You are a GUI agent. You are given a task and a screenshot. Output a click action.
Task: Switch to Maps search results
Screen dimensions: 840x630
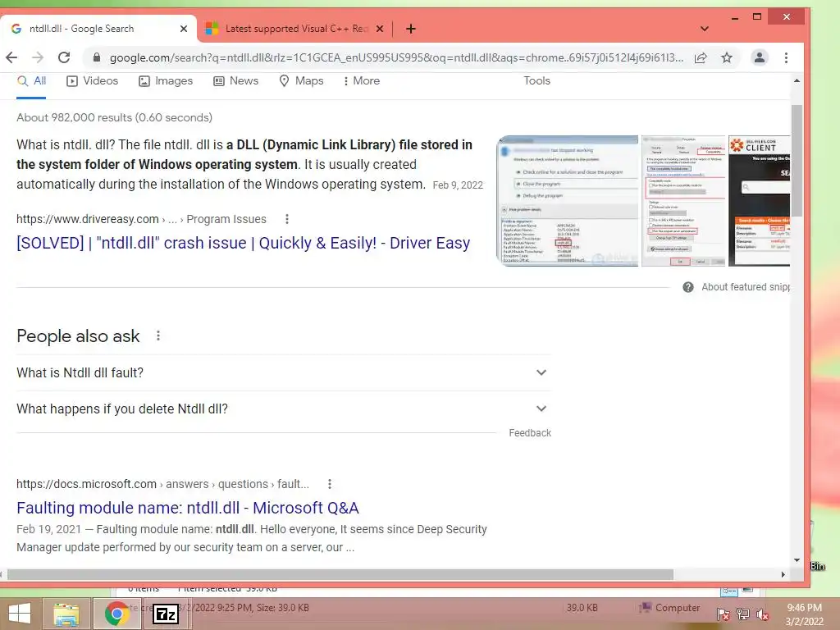point(302,81)
